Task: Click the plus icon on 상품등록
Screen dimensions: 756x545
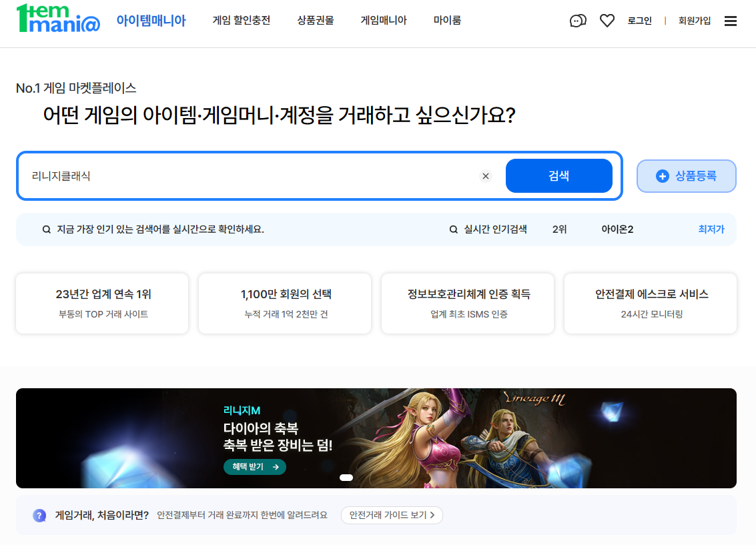Action: click(663, 176)
